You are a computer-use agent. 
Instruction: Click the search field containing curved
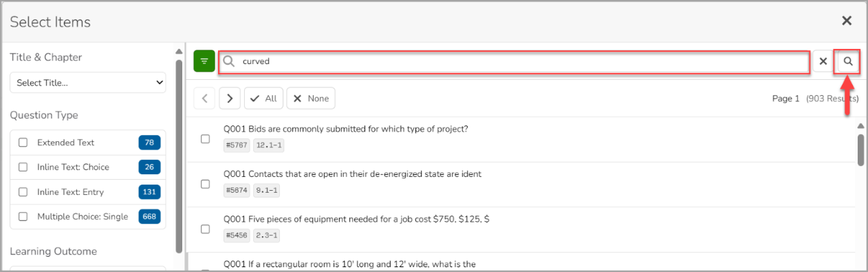[x=514, y=61]
